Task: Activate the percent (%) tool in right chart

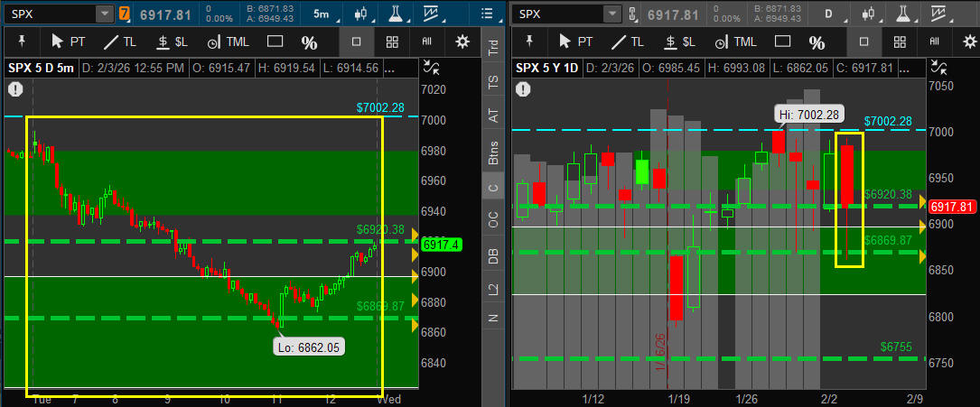Action: 817,42
